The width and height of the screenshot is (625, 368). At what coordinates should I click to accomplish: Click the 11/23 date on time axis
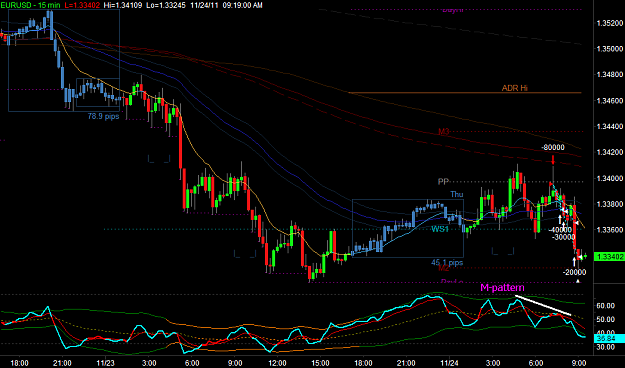click(x=106, y=363)
